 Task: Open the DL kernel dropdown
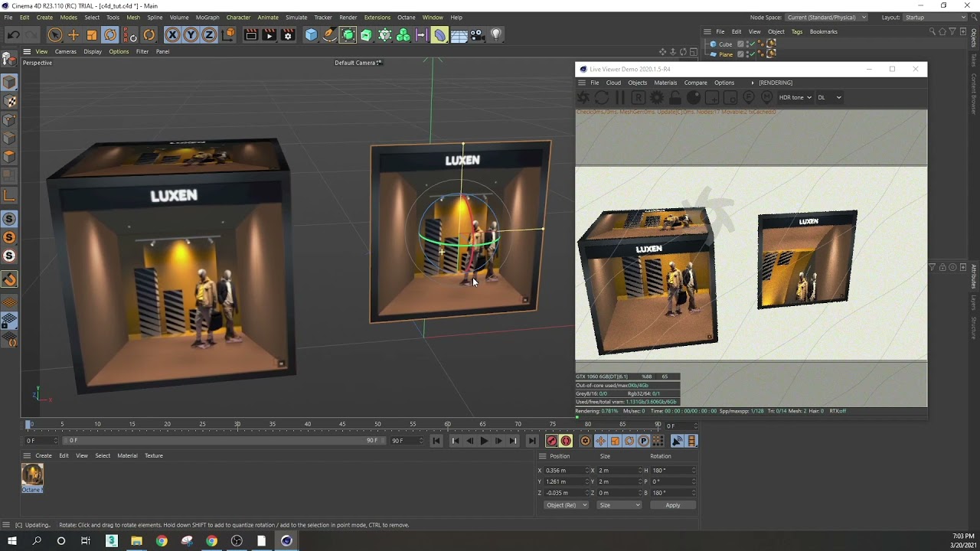[x=829, y=97]
